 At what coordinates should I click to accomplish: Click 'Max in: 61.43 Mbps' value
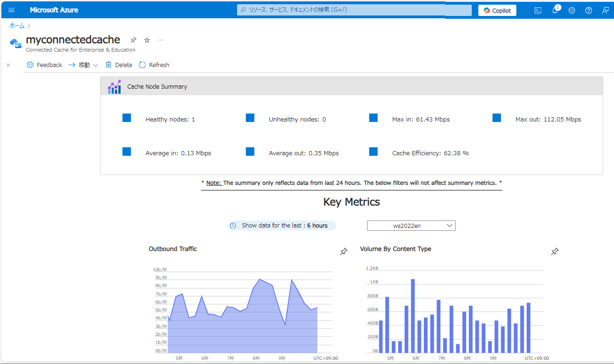(421, 120)
